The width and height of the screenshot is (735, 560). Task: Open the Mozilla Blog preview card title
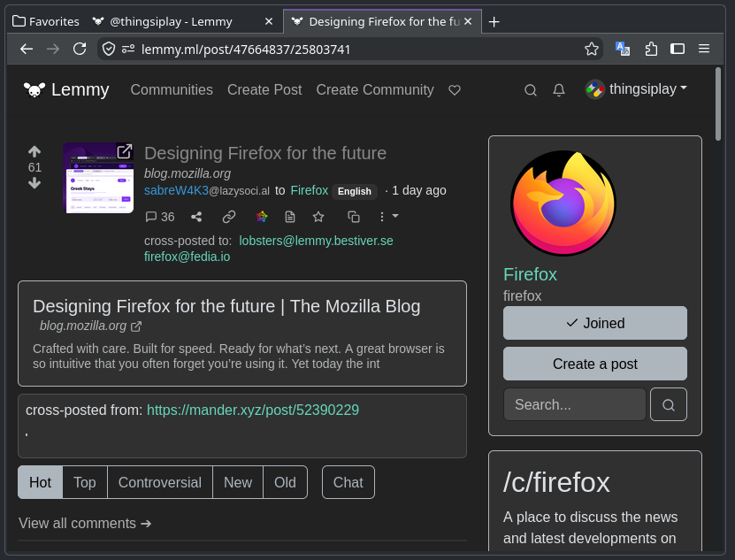pos(226,306)
